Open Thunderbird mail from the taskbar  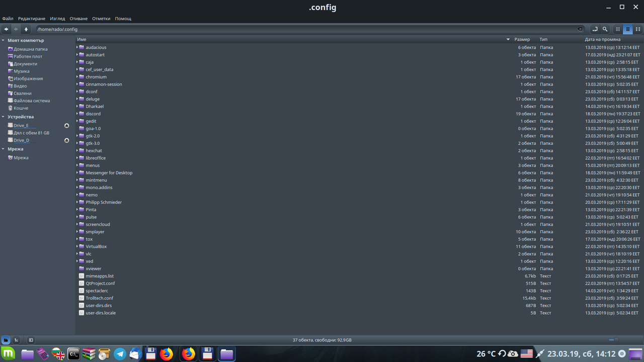point(135,354)
